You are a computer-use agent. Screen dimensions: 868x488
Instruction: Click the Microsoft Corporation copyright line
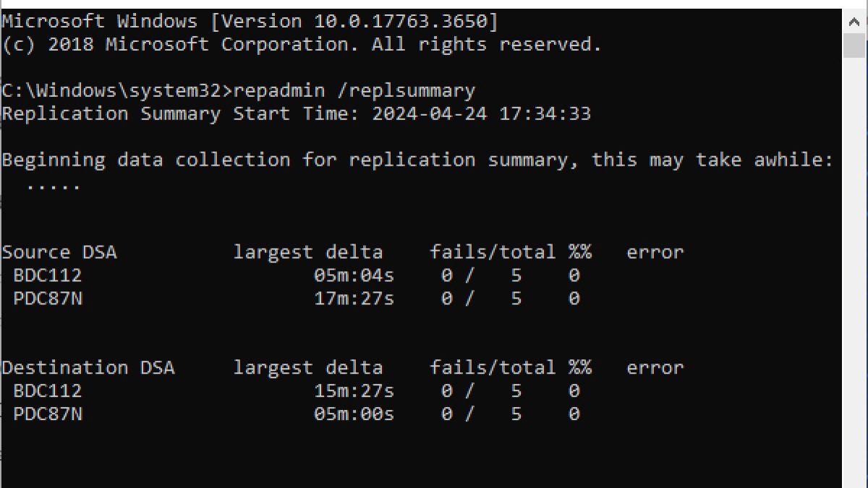(302, 45)
